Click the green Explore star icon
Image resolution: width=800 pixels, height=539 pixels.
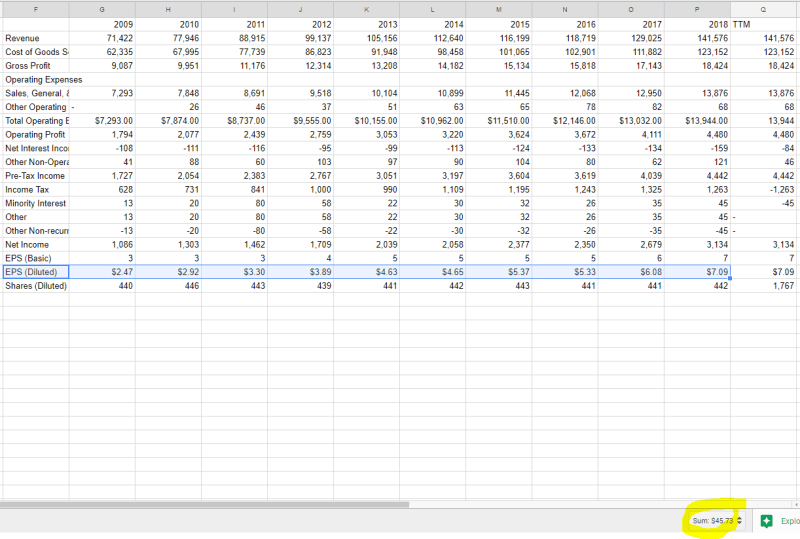765,520
